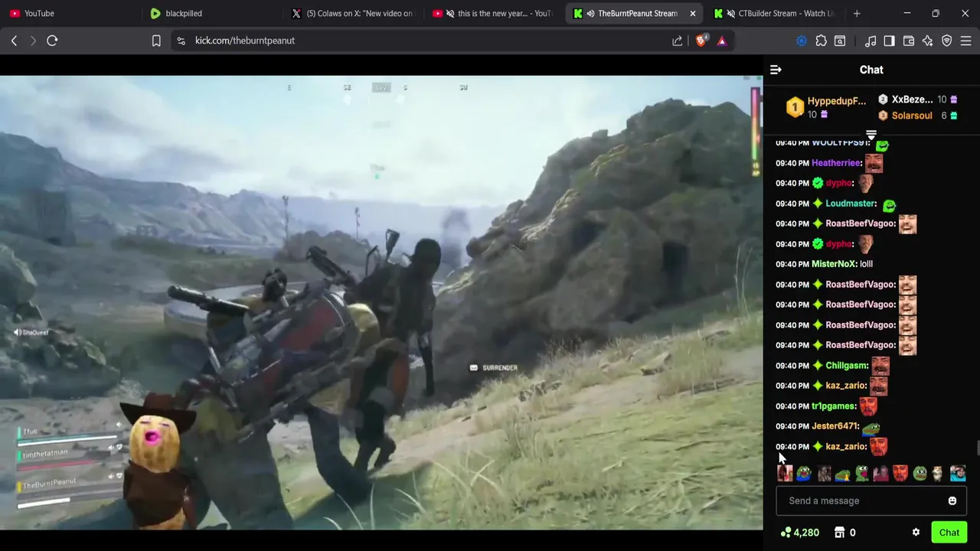Switch to 'this is the new year' YouTube tab

tap(494, 13)
